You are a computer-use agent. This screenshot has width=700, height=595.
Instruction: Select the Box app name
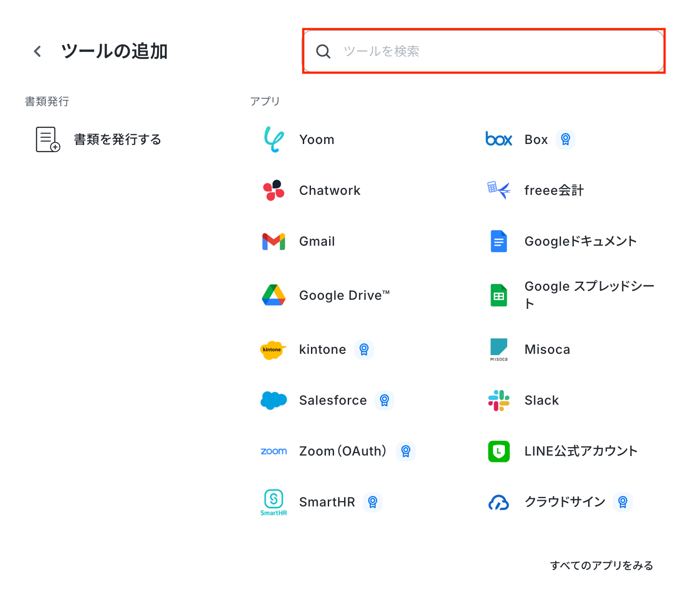[x=536, y=139]
